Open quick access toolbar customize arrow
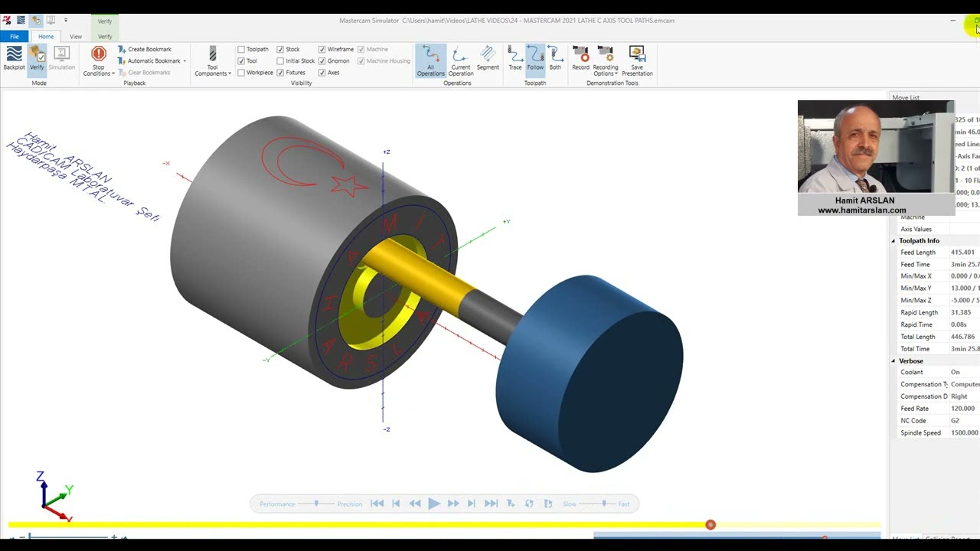980x551 pixels. [x=65, y=21]
